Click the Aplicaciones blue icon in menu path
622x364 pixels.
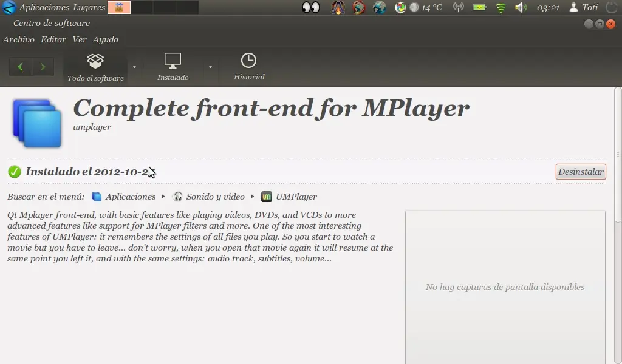[x=97, y=197]
